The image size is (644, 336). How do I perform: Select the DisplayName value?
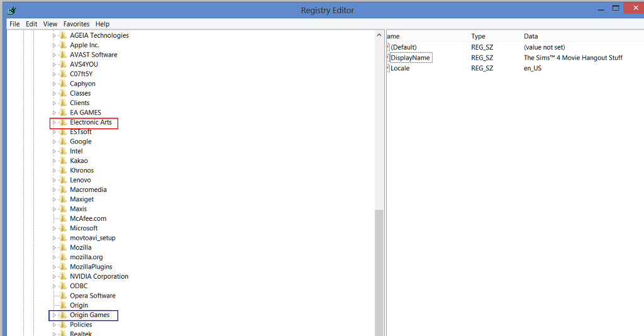pyautogui.click(x=410, y=58)
